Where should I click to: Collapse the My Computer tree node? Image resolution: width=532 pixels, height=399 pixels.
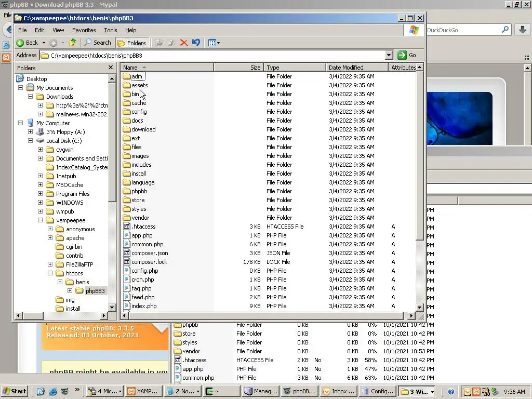point(20,123)
